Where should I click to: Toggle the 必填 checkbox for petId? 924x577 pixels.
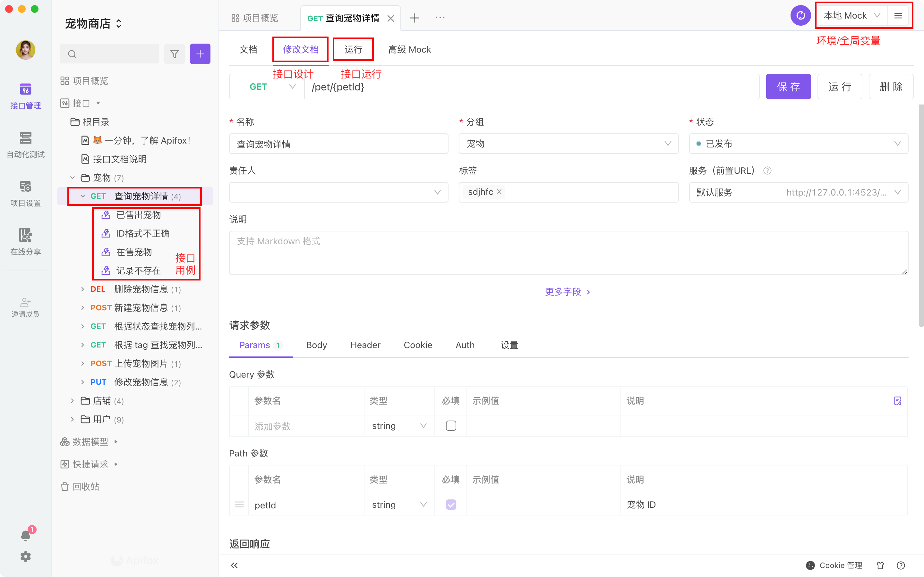click(451, 504)
